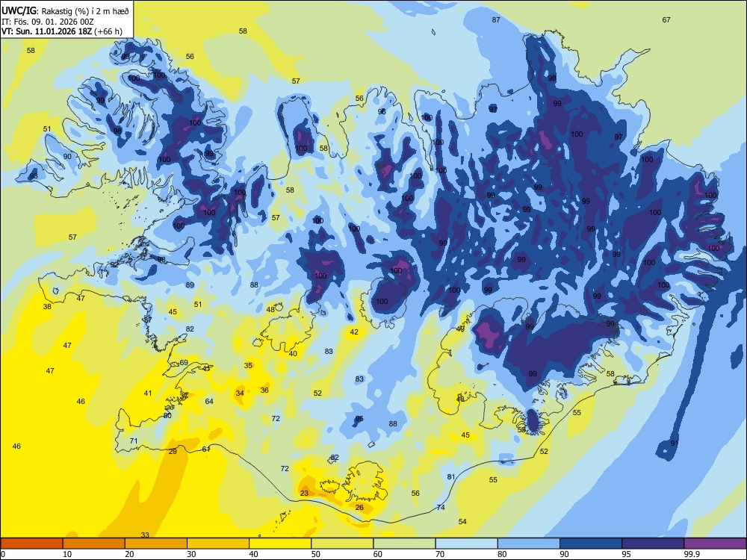Click the '74' value on the southern coastline

441,508
